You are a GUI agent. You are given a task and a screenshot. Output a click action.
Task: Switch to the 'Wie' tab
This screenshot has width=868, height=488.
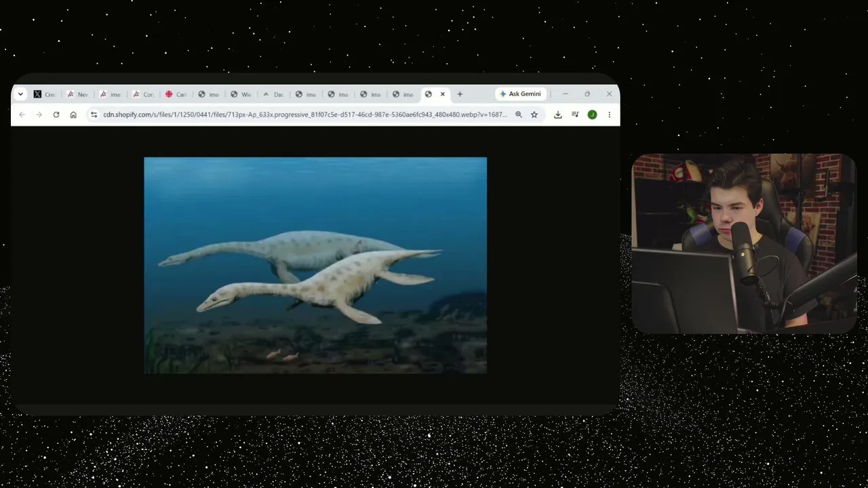pyautogui.click(x=240, y=94)
